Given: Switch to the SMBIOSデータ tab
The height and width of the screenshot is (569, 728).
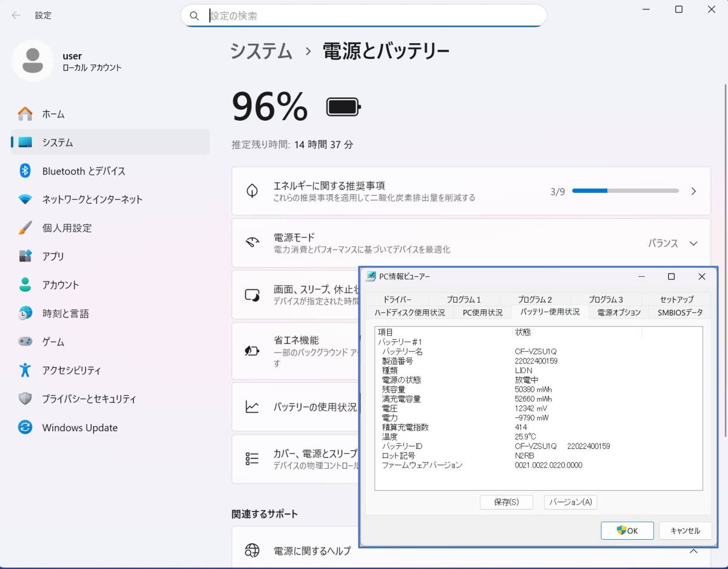Looking at the screenshot, I should pyautogui.click(x=680, y=312).
